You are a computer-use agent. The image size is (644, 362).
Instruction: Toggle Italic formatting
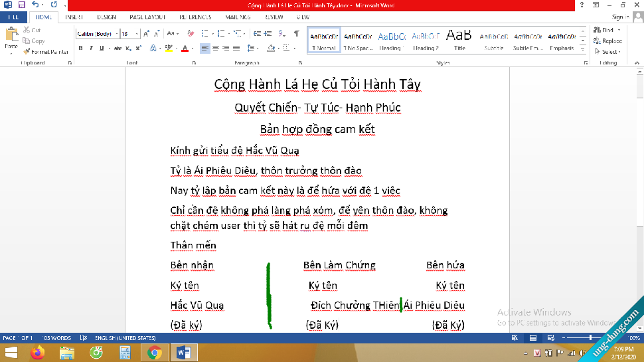pos(91,48)
